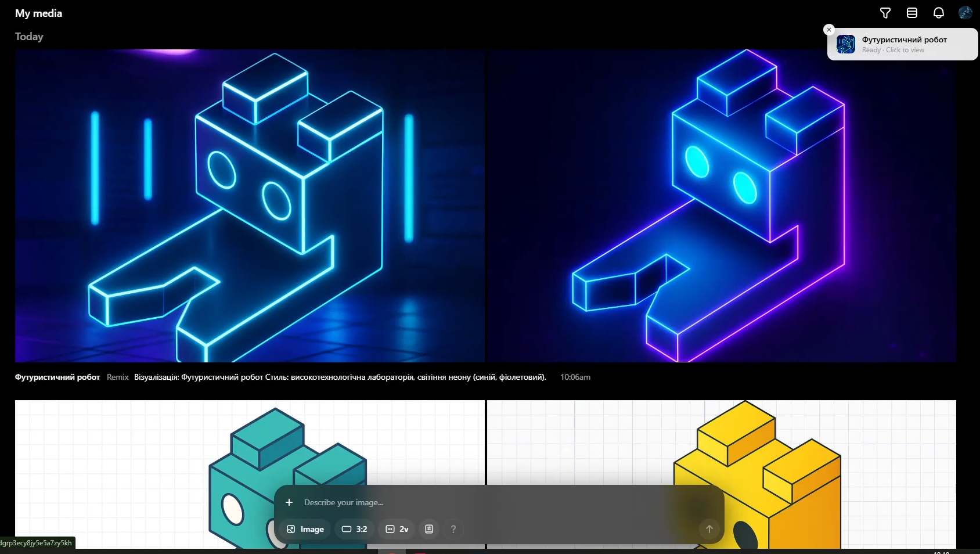The width and height of the screenshot is (980, 554).
Task: Click the ready notification to view result
Action: point(903,45)
